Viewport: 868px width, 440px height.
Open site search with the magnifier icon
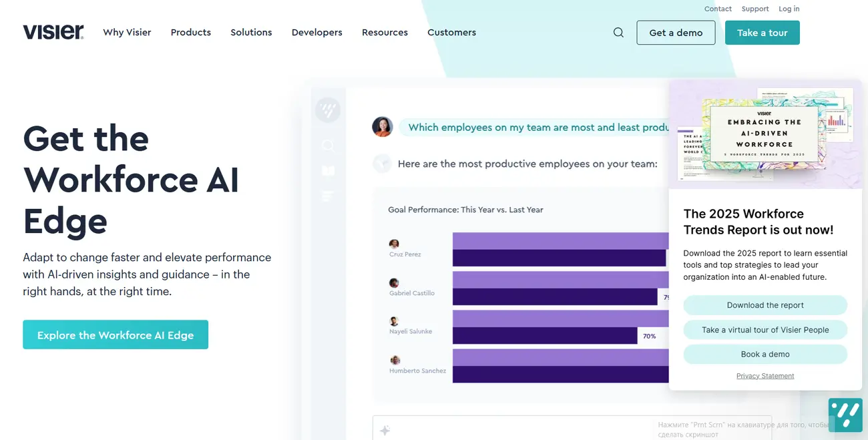[618, 33]
